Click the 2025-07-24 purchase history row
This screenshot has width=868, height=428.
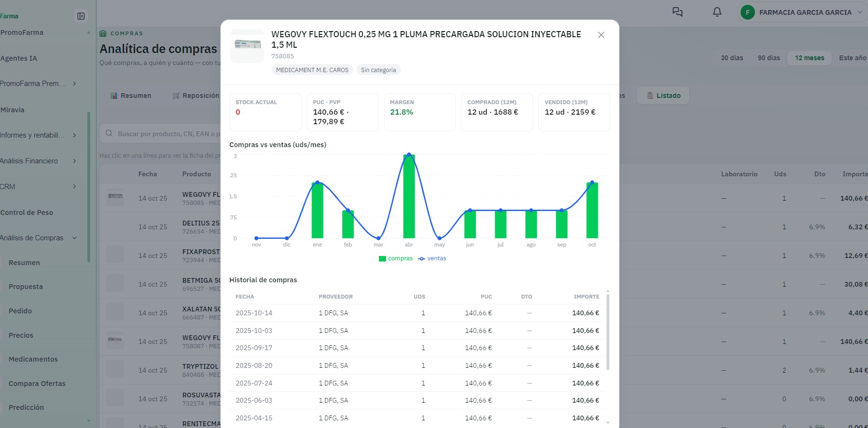417,383
